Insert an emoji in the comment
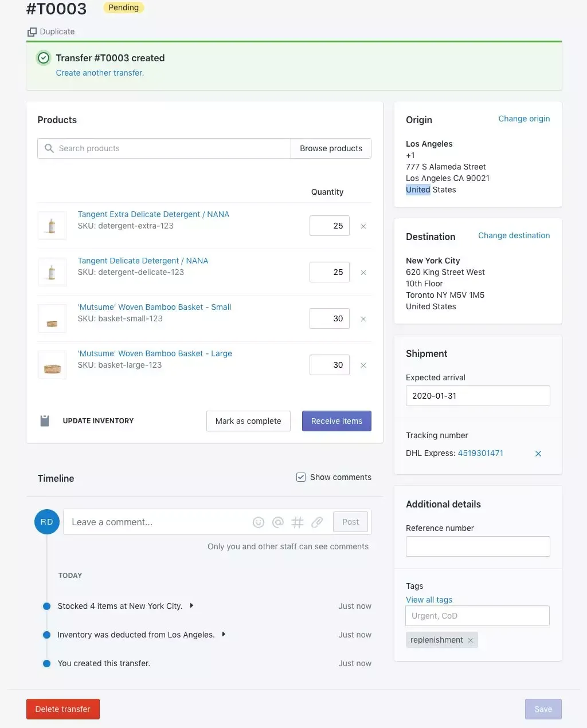The height and width of the screenshot is (728, 587). coord(259,522)
